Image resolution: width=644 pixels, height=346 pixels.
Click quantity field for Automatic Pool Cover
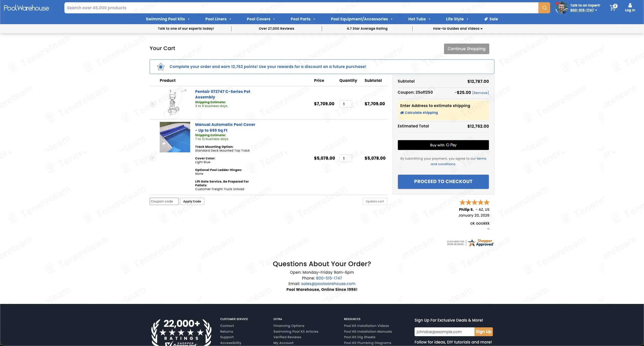(346, 158)
